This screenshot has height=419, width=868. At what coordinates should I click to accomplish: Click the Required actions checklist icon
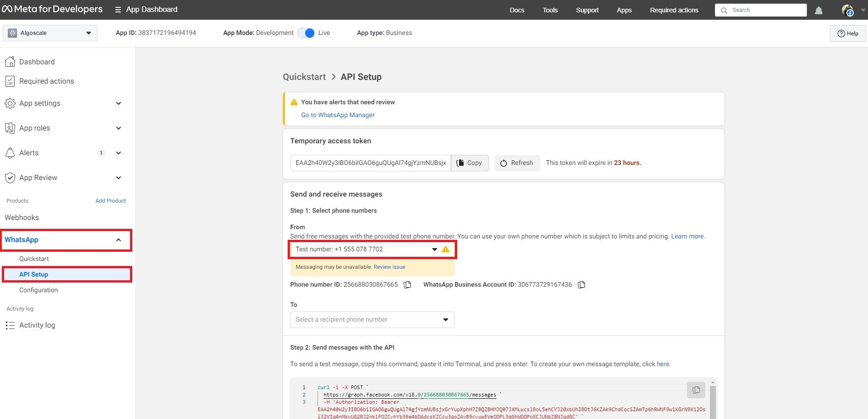click(10, 81)
